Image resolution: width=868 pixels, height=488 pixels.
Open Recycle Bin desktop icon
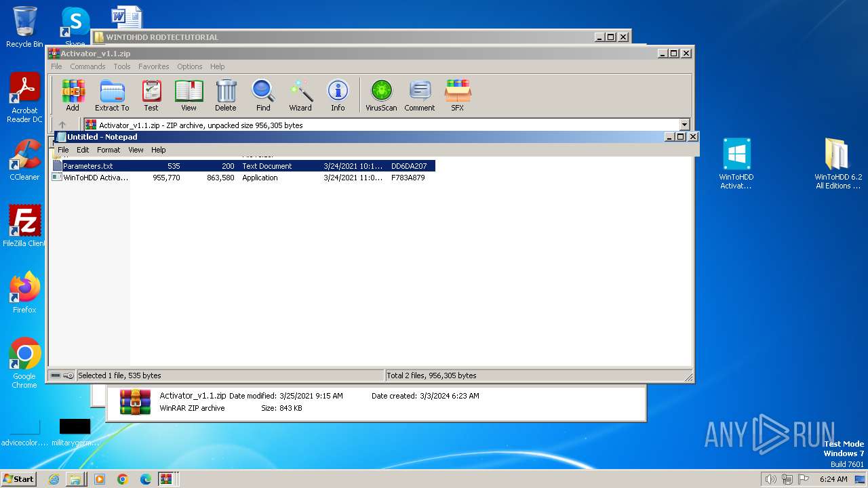coord(24,27)
